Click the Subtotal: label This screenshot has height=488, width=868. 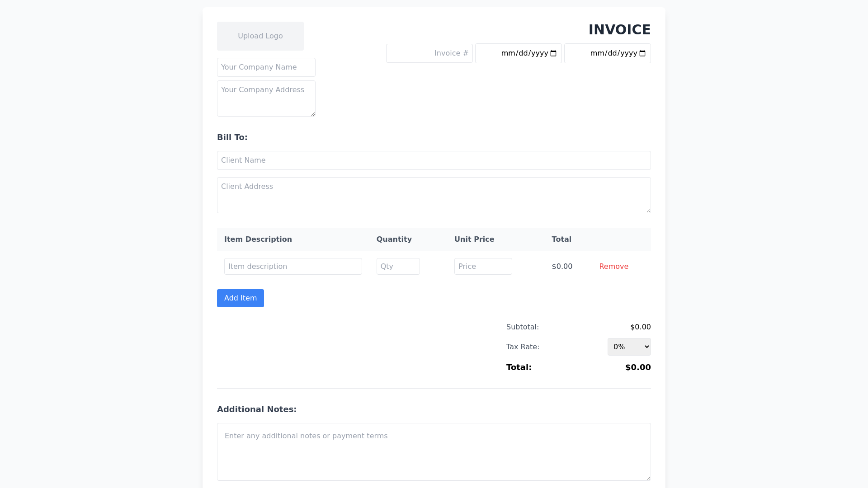pos(523,327)
